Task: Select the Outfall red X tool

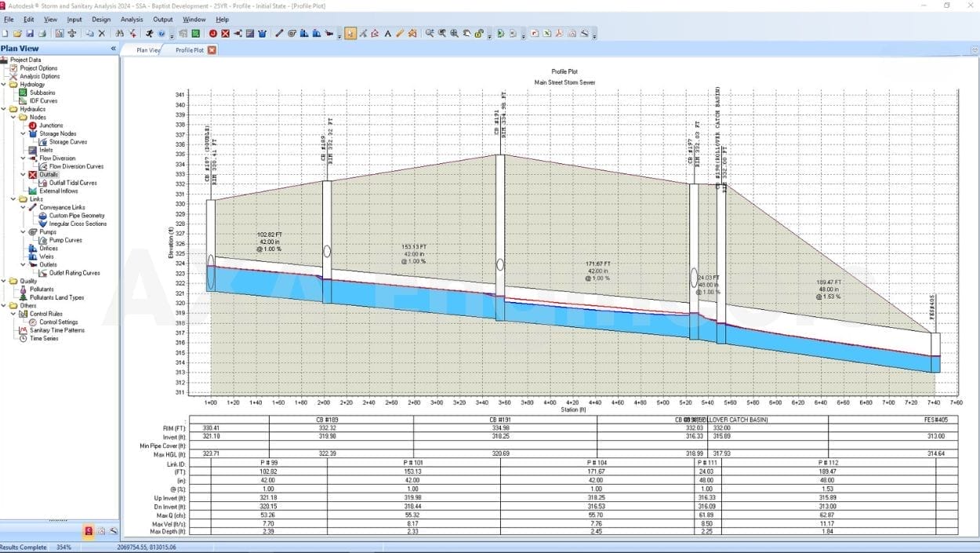Action: (225, 34)
